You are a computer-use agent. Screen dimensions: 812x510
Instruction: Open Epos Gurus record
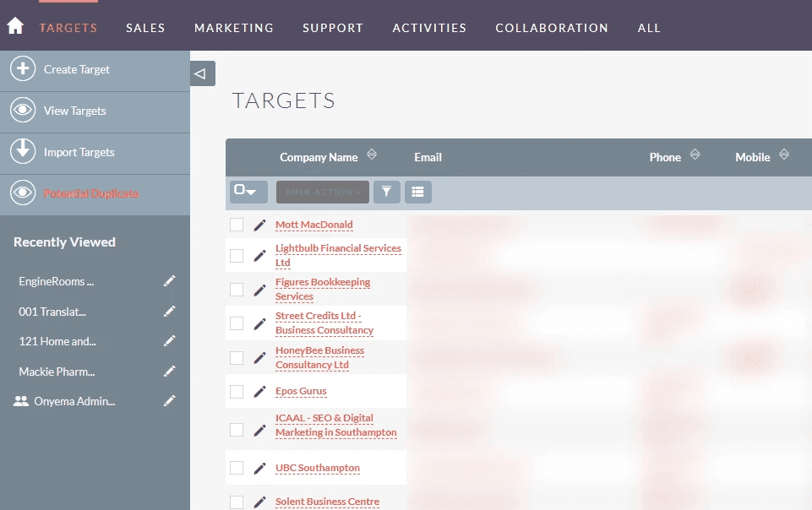coord(301,391)
